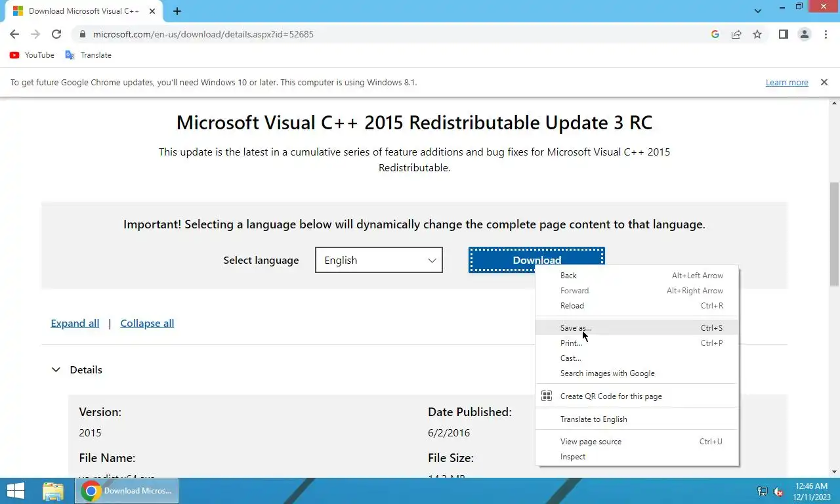Viewport: 840px width, 504px height.
Task: Click the Expand all link
Action: click(x=75, y=323)
